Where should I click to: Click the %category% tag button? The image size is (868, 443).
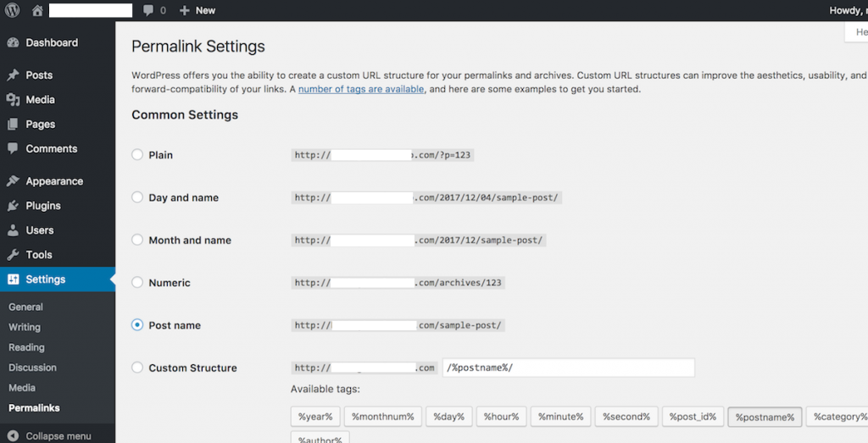point(837,417)
